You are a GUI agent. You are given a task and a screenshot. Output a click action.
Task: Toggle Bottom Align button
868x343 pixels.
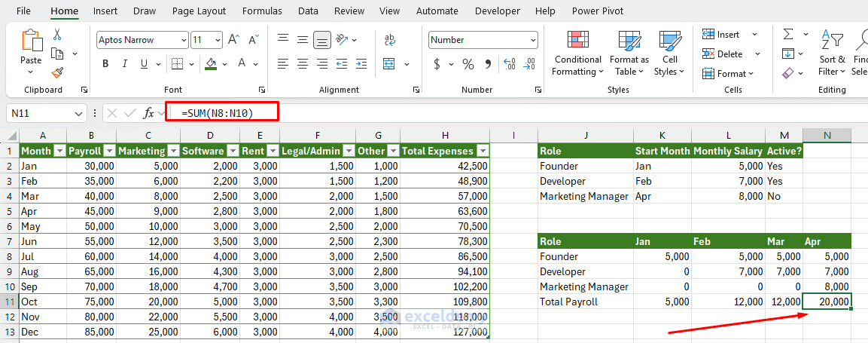pyautogui.click(x=322, y=39)
